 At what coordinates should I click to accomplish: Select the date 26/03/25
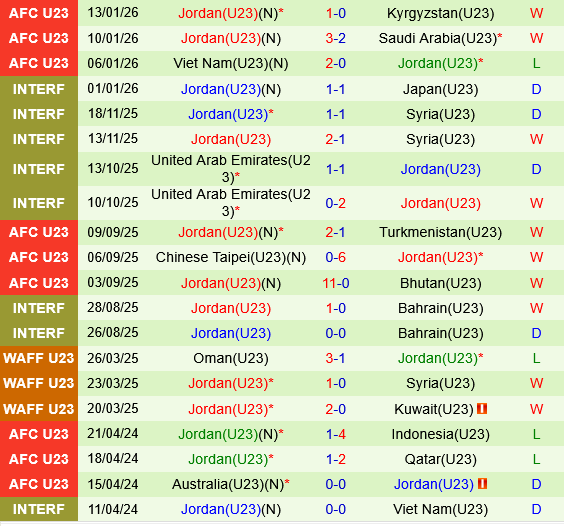(x=113, y=358)
